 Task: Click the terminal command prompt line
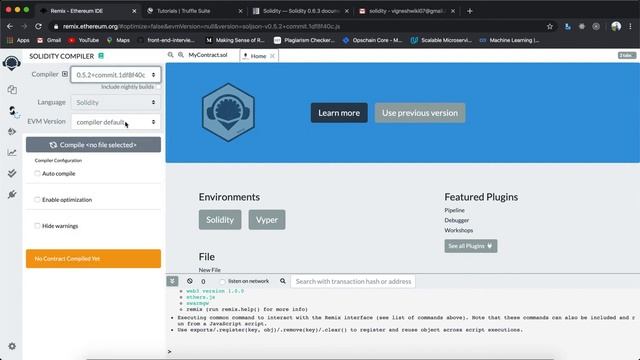(x=402, y=351)
